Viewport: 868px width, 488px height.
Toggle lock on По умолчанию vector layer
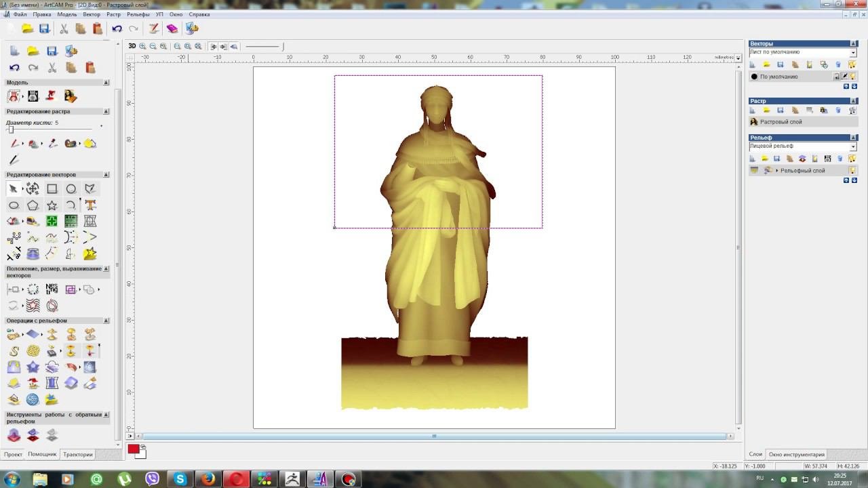[837, 77]
